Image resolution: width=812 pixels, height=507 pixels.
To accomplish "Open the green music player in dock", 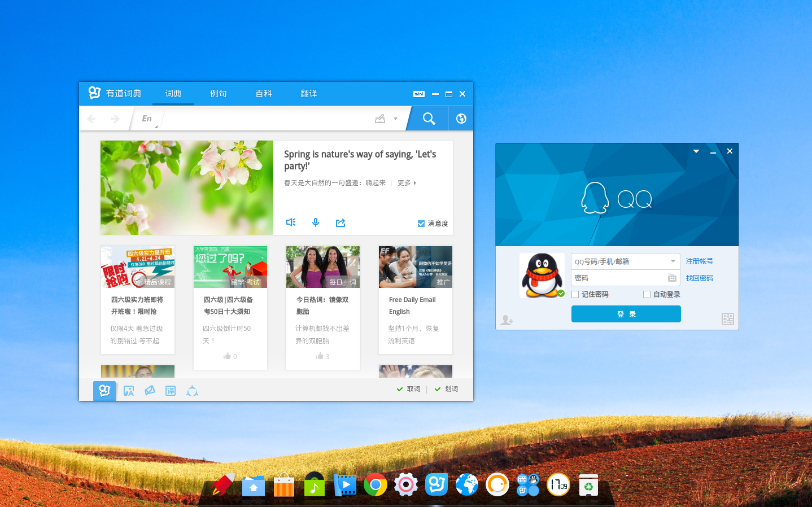I will pyautogui.click(x=315, y=484).
